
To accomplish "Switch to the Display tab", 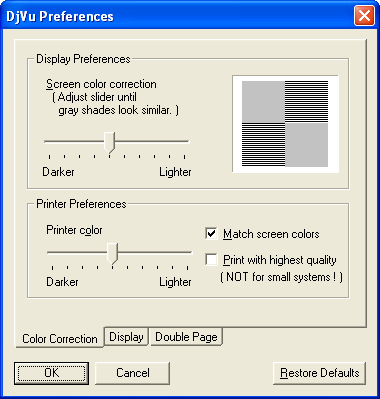I will click(x=126, y=337).
